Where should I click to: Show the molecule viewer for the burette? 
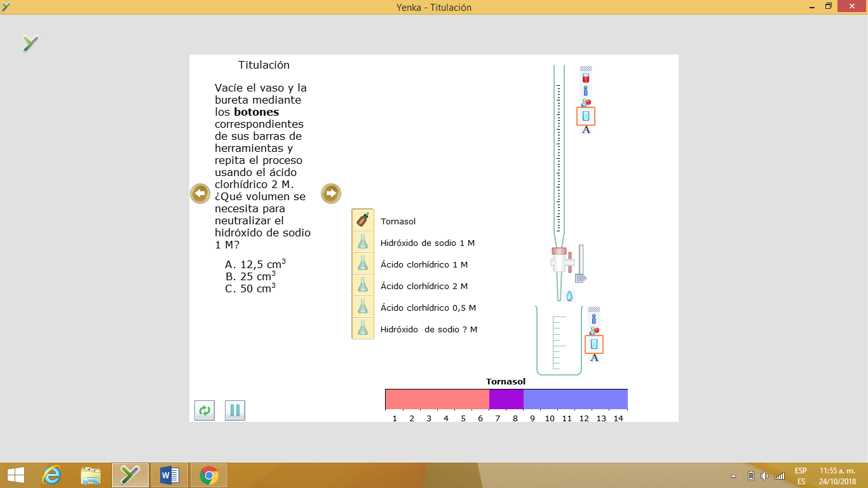click(586, 102)
